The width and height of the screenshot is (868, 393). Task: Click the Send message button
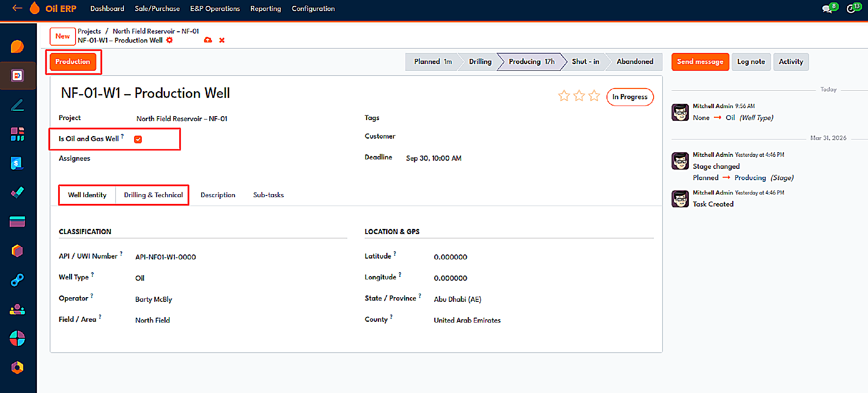click(700, 62)
